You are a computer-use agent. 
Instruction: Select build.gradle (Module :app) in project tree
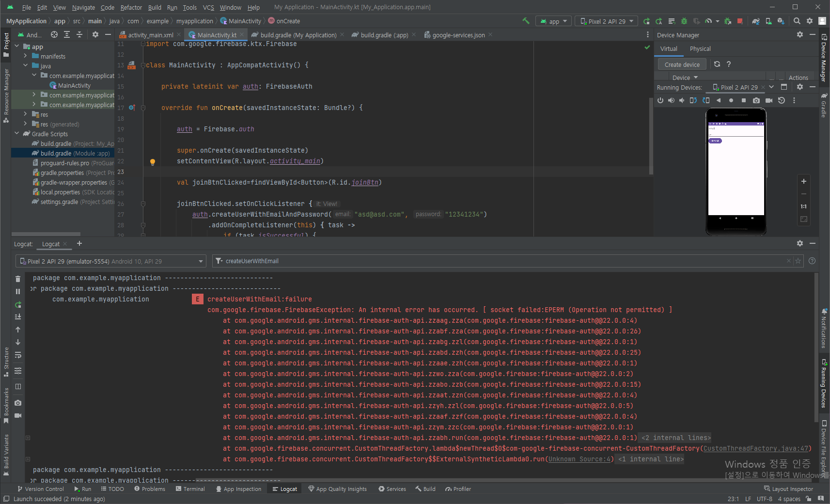[63, 153]
